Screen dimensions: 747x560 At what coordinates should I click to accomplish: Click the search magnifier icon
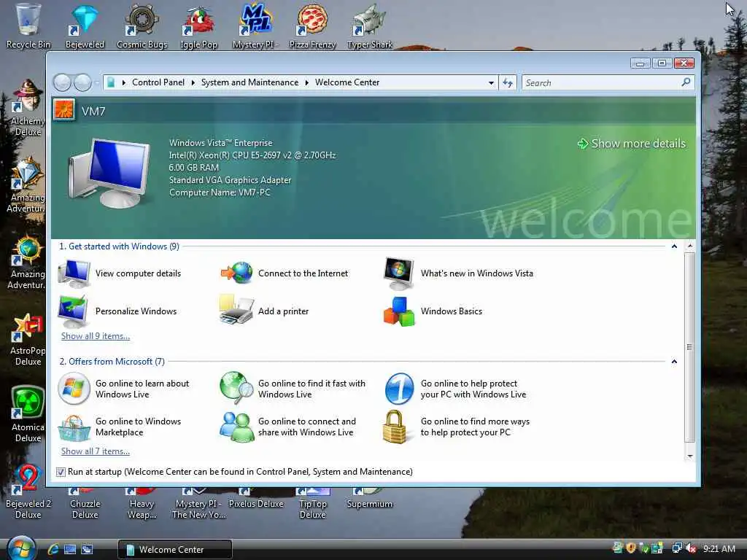tap(686, 82)
